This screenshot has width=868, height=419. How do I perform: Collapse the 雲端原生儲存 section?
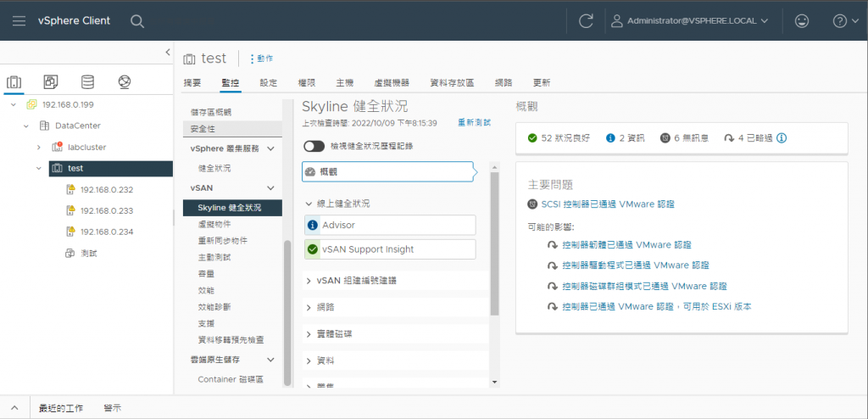pos(270,360)
